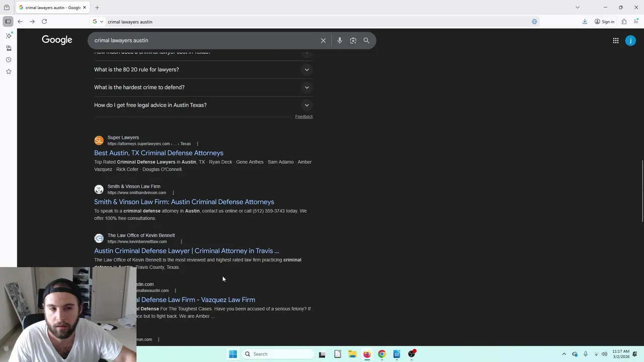This screenshot has width=644, height=362.
Task: Open search engine dropdown in address bar
Action: coord(98,22)
